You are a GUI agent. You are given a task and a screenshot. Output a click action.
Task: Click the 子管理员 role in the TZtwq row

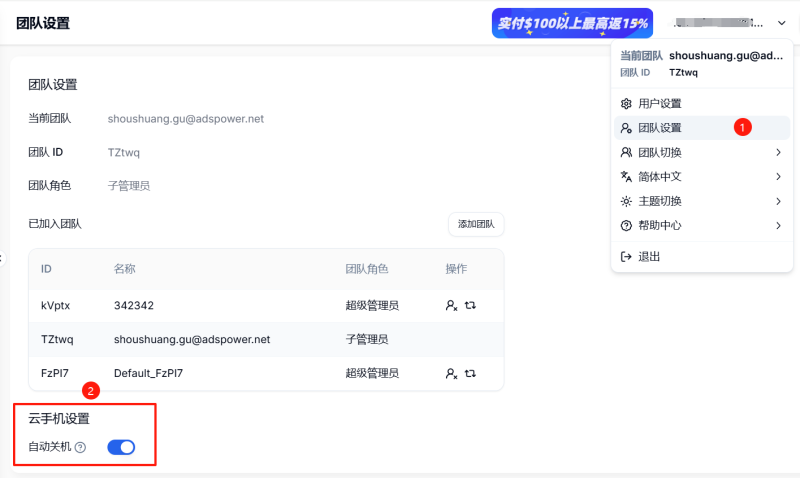click(x=367, y=339)
